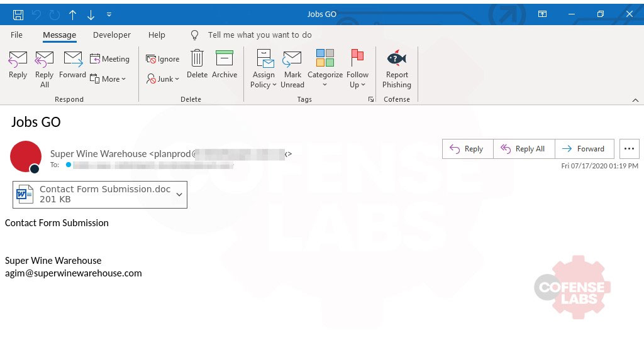Open more actions ellipsis menu

(629, 149)
